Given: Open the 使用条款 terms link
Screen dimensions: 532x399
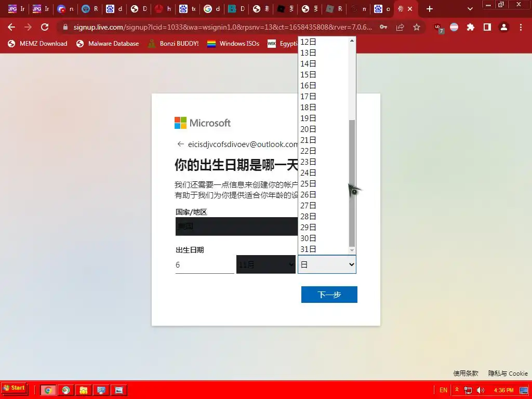Looking at the screenshot, I should click(x=465, y=373).
